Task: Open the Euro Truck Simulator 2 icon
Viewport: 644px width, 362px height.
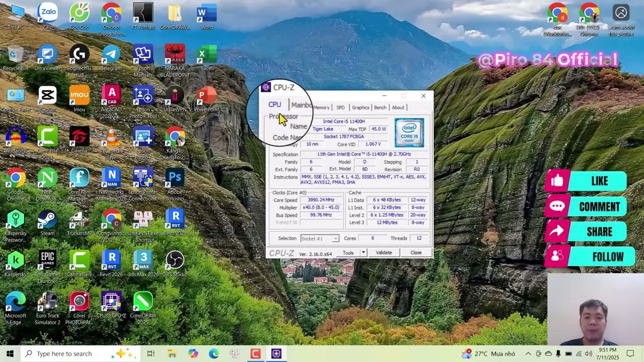Action: [x=47, y=309]
